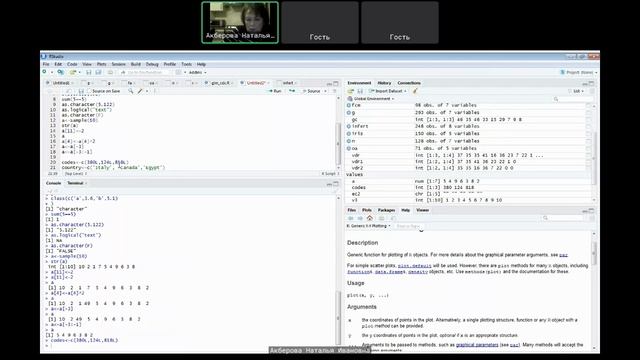Click the find/replace magnifier in editor
The image size is (640, 360).
point(131,91)
